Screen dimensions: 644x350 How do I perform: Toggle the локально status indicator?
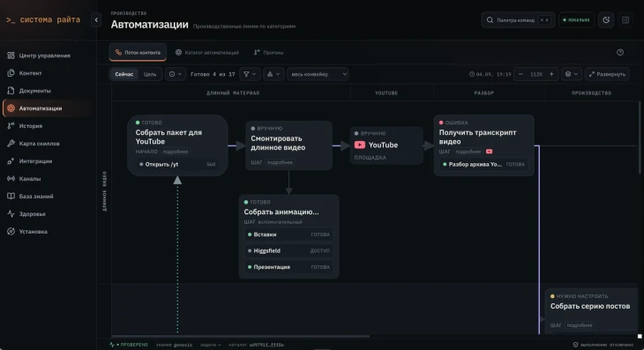point(576,19)
